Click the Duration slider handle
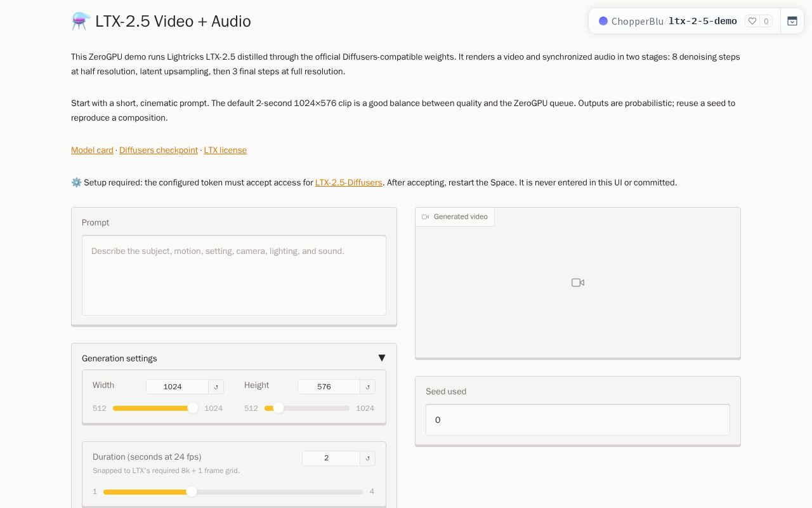The height and width of the screenshot is (508, 812). (192, 491)
